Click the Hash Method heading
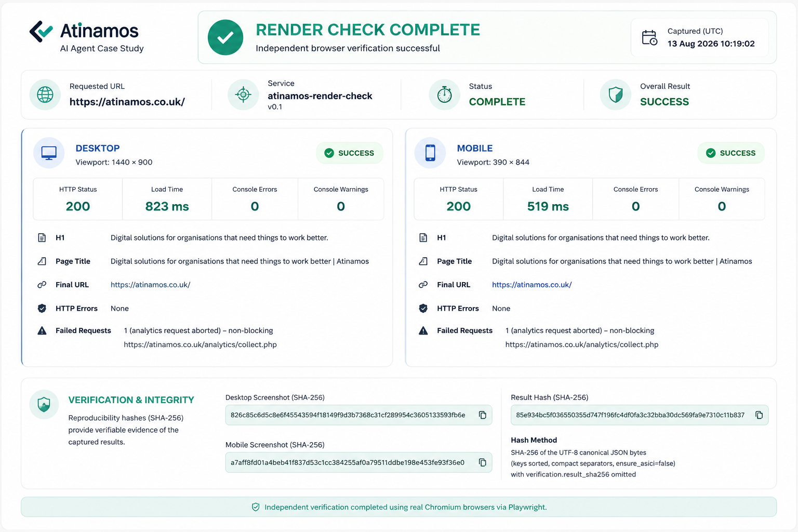The width and height of the screenshot is (798, 532). (534, 440)
